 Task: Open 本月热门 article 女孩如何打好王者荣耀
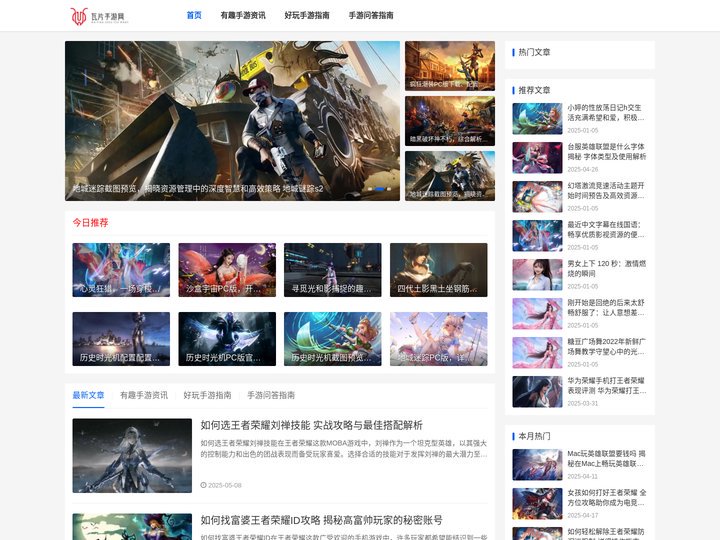tap(607, 498)
